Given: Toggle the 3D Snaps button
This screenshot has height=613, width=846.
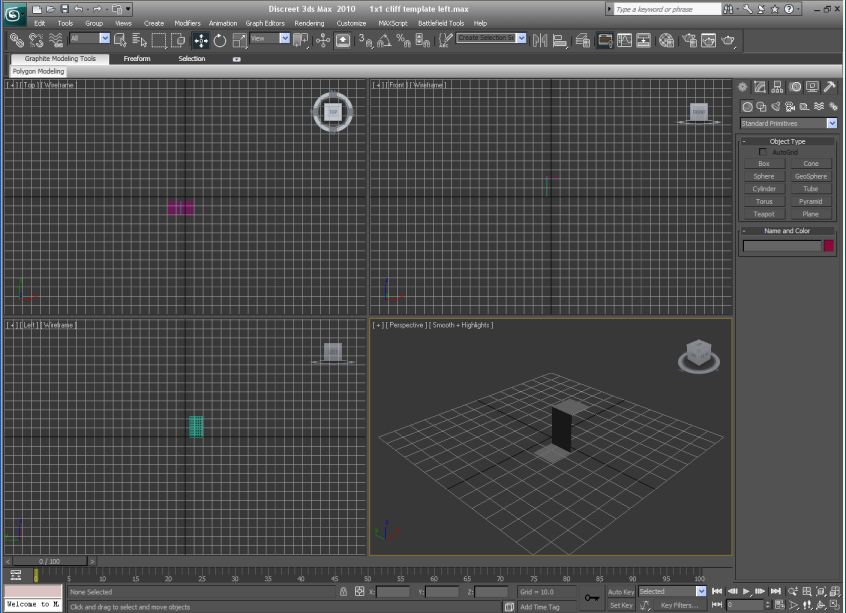Looking at the screenshot, I should pos(365,40).
